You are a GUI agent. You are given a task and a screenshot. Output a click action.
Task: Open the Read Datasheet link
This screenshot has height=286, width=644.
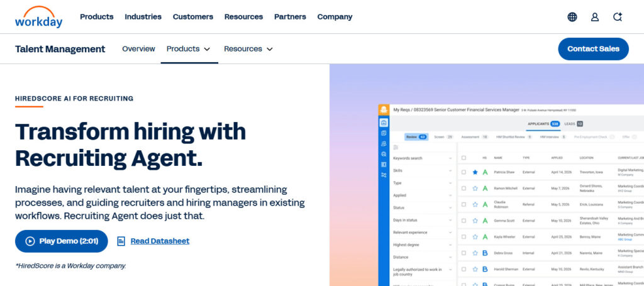tap(160, 241)
